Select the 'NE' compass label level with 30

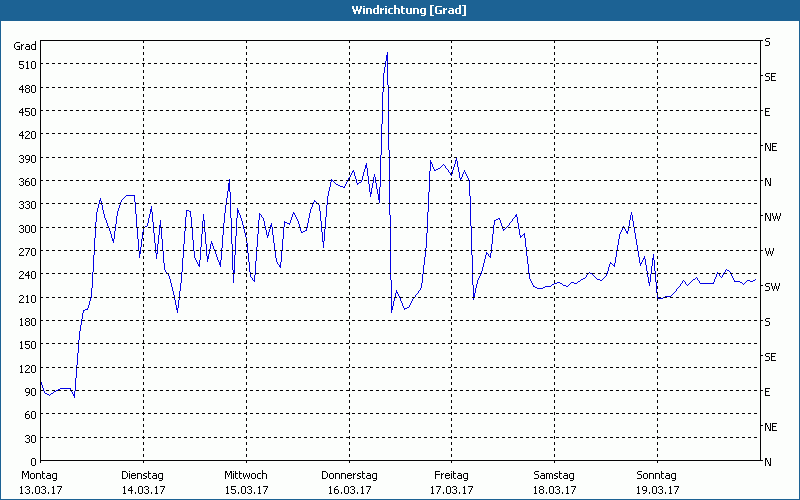point(770,427)
